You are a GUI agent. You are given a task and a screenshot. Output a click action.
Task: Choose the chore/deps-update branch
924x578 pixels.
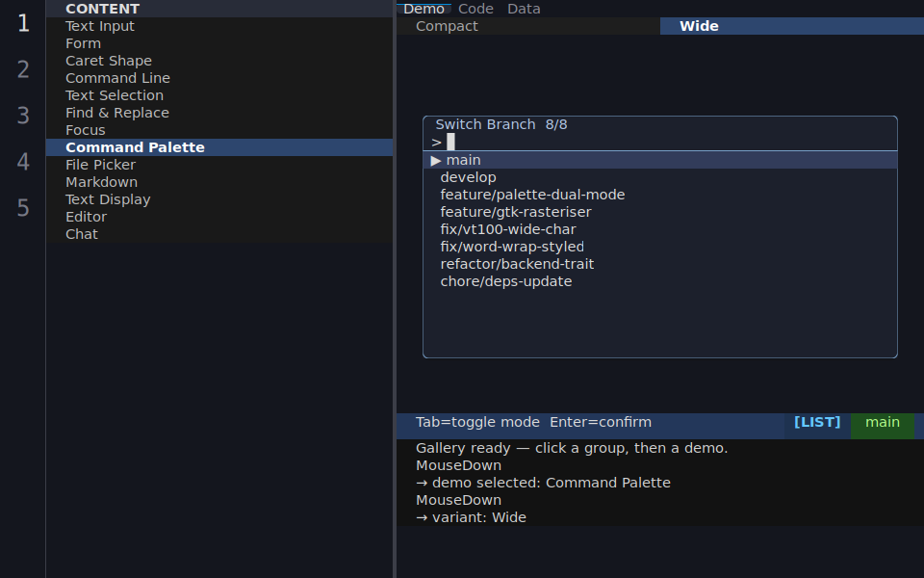pyautogui.click(x=660, y=281)
